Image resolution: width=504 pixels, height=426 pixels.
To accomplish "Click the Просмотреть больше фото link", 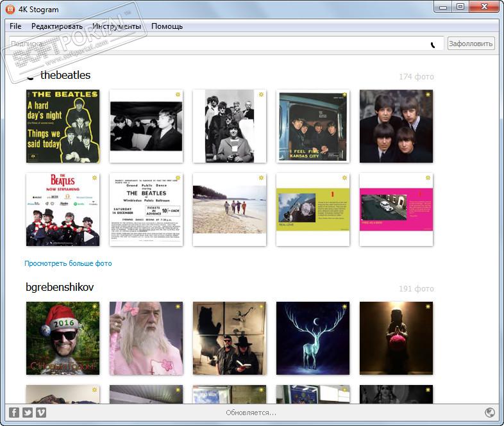I will pyautogui.click(x=68, y=263).
